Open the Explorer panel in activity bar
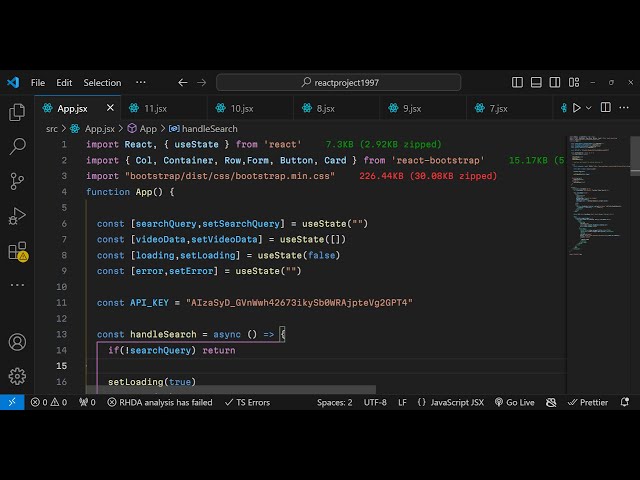 tap(17, 113)
